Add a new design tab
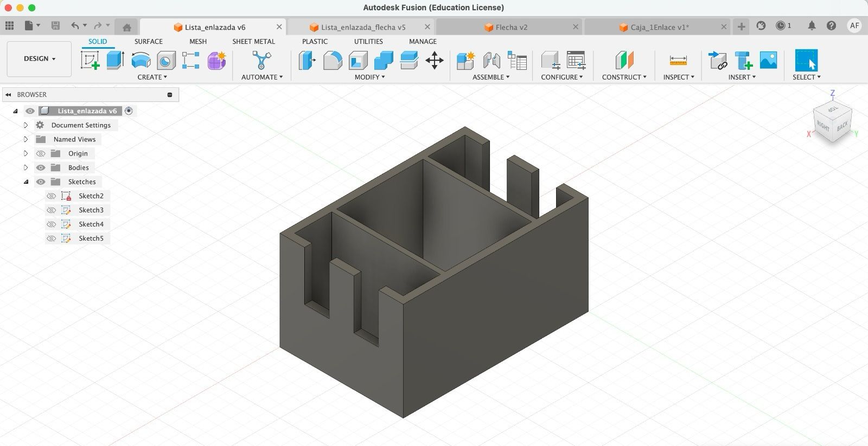The width and height of the screenshot is (868, 446). pyautogui.click(x=741, y=27)
